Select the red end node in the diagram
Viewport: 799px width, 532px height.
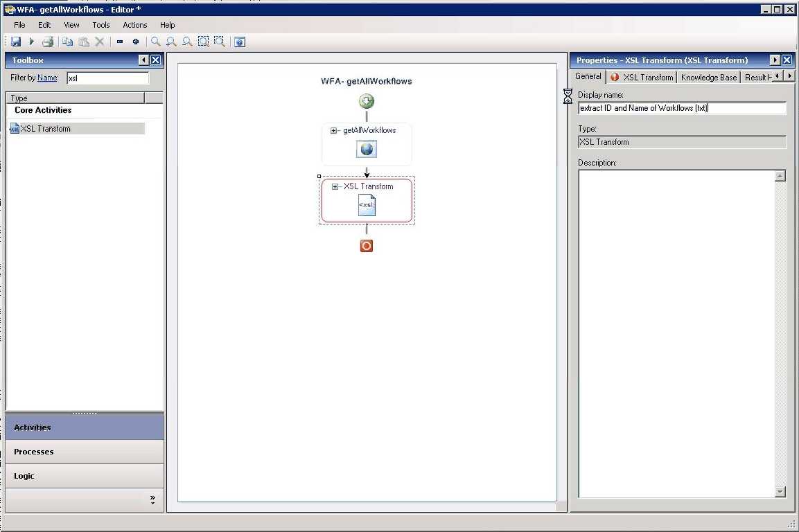click(x=367, y=246)
